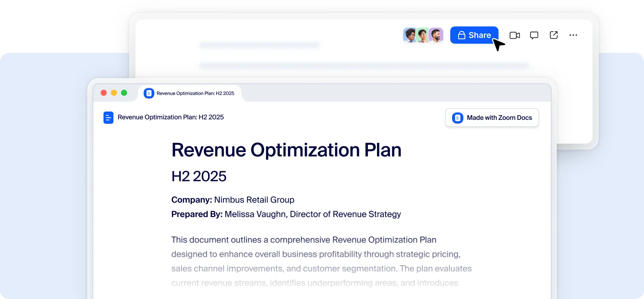Select the Revenue Optimization Plan: H2 2025 tab
This screenshot has width=644, height=299.
point(195,93)
